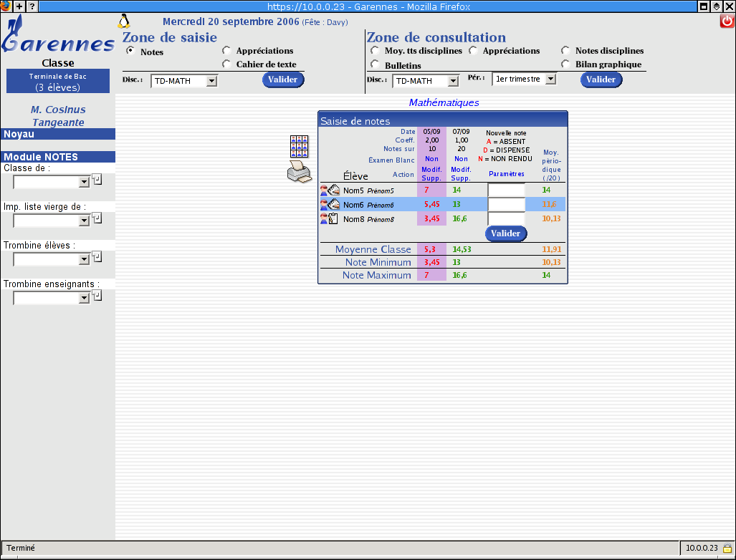Click the red power logout icon
Image resolution: width=736 pixels, height=560 pixels.
coord(727,21)
